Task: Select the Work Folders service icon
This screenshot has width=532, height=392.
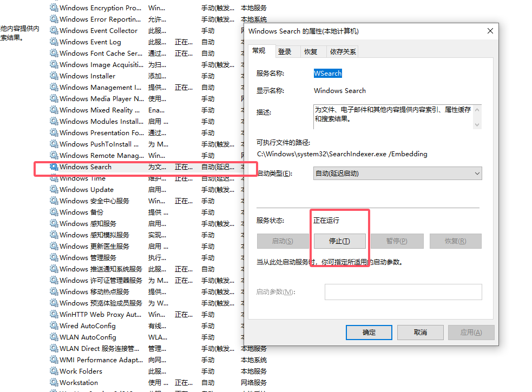Action: [x=54, y=371]
